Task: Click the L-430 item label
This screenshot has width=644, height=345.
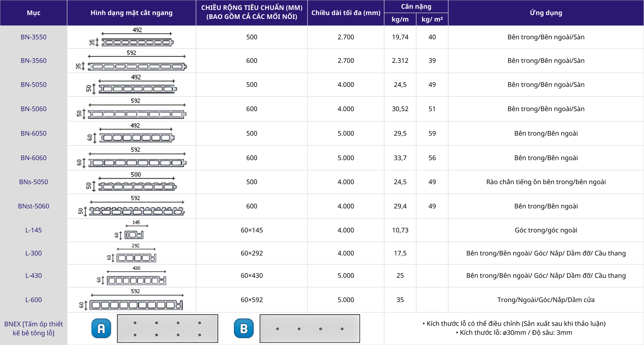Action: click(x=33, y=276)
